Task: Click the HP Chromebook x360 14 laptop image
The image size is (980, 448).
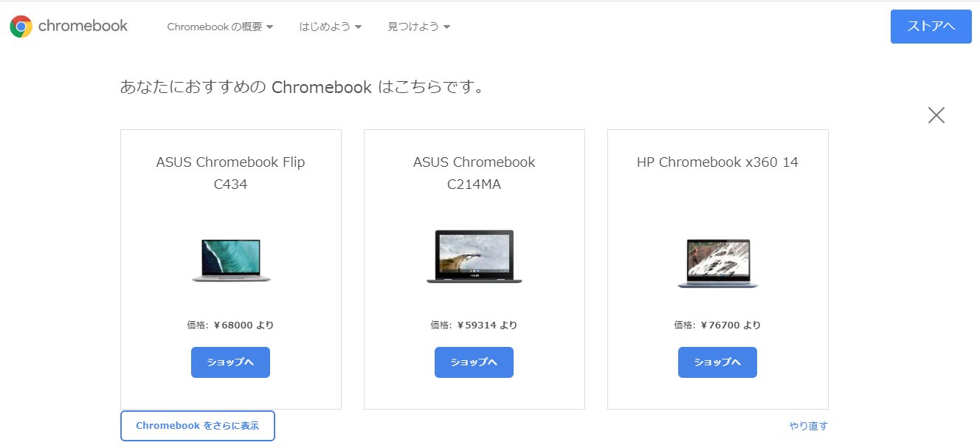Action: pos(718,263)
